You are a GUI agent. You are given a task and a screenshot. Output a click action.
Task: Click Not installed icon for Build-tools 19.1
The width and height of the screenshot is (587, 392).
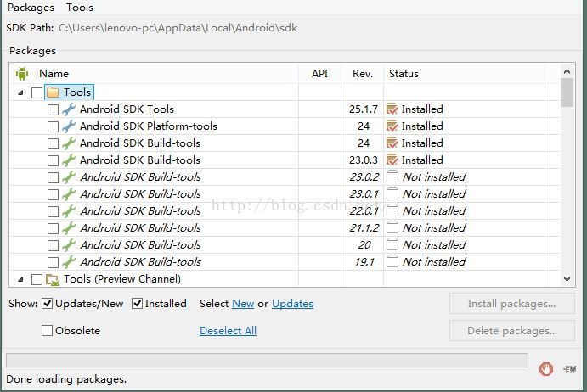point(392,261)
